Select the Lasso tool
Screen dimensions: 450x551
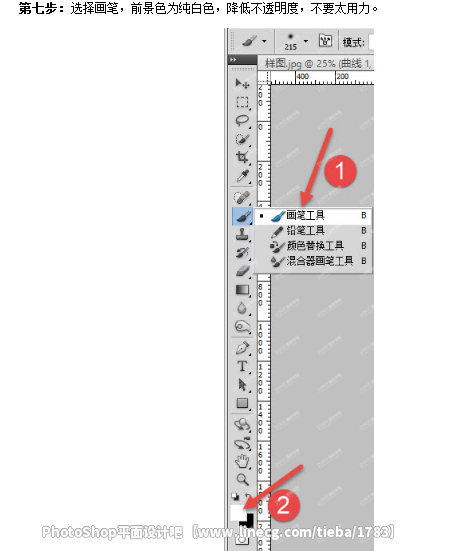(x=242, y=121)
